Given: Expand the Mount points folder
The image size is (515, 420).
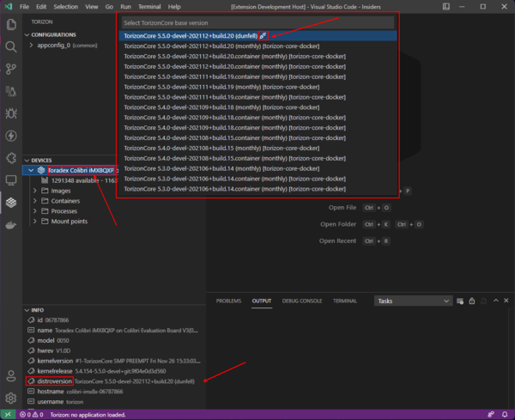Looking at the screenshot, I should (35, 222).
